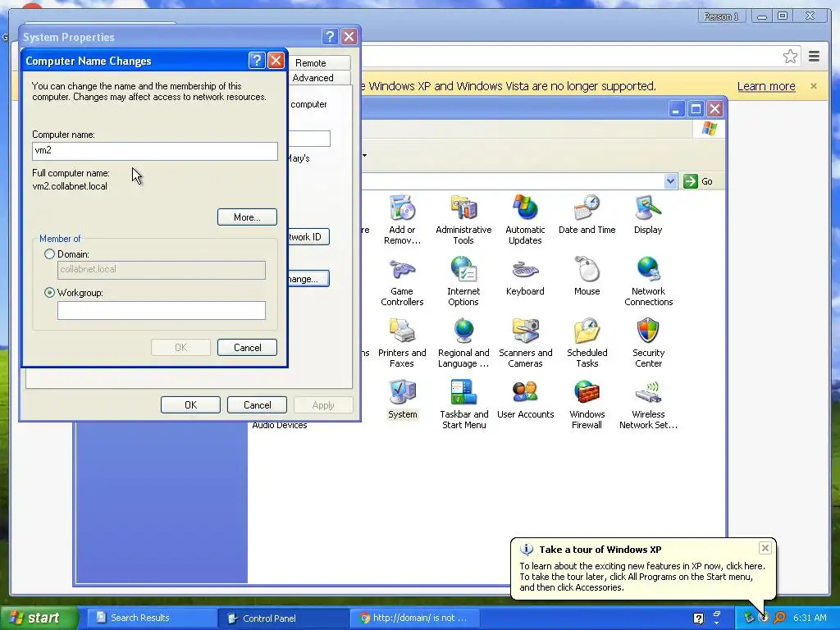Click the Change... button in System Properties
The width and height of the screenshot is (840, 630).
coord(308,279)
